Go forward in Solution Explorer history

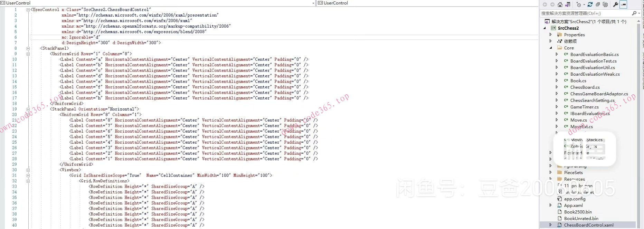coord(552,4)
